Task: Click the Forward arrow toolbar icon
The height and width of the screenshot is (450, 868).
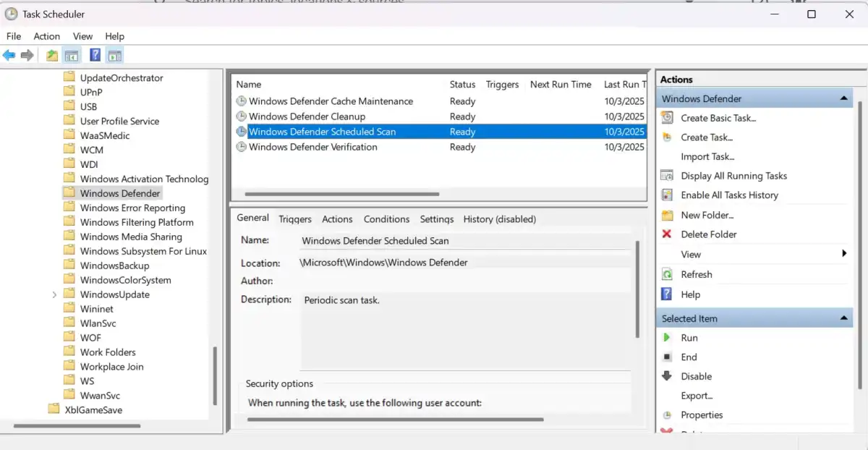Action: [27, 56]
